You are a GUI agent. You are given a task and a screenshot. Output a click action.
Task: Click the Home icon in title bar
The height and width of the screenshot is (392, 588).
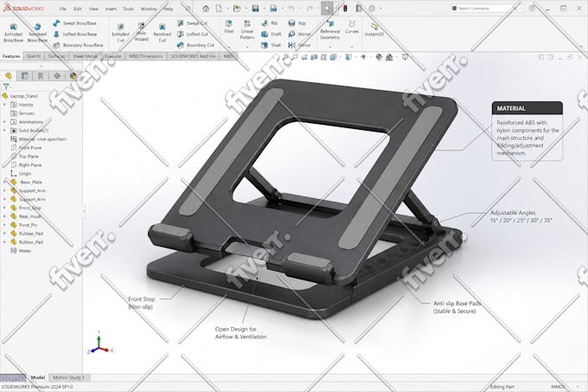tap(206, 9)
